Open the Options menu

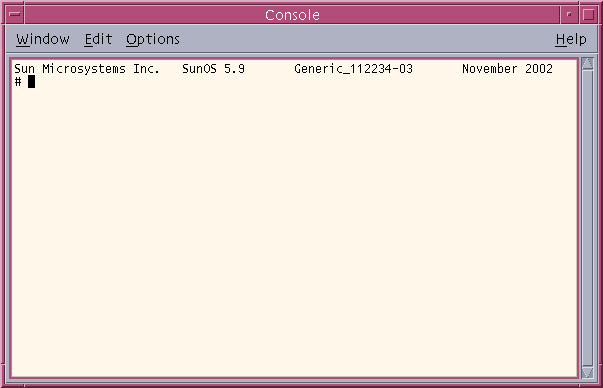coord(153,39)
